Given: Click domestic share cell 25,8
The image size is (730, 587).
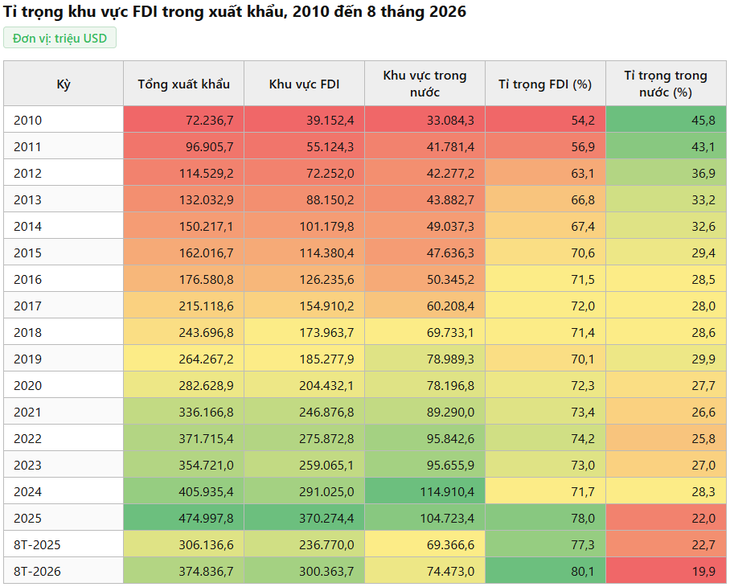Looking at the screenshot, I should 666,439.
